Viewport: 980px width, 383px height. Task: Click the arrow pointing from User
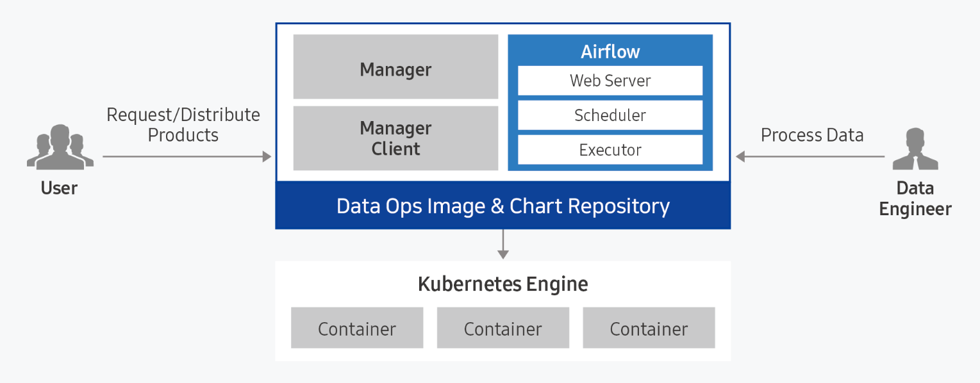tap(187, 156)
